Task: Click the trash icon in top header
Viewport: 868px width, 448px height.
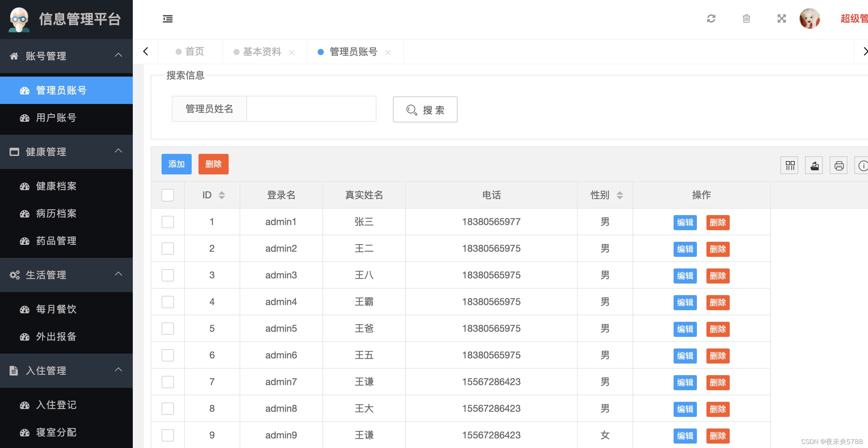Action: 746,18
